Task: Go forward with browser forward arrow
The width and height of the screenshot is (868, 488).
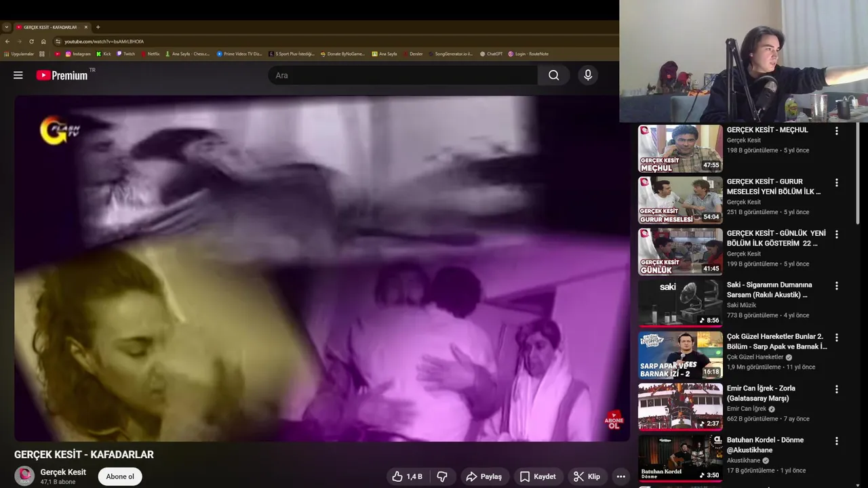Action: pyautogui.click(x=19, y=41)
